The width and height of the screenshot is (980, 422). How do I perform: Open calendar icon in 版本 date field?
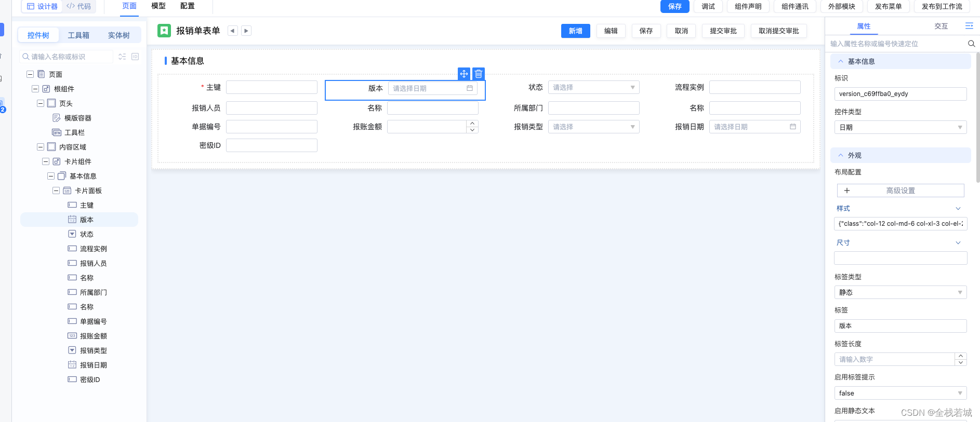coord(470,88)
